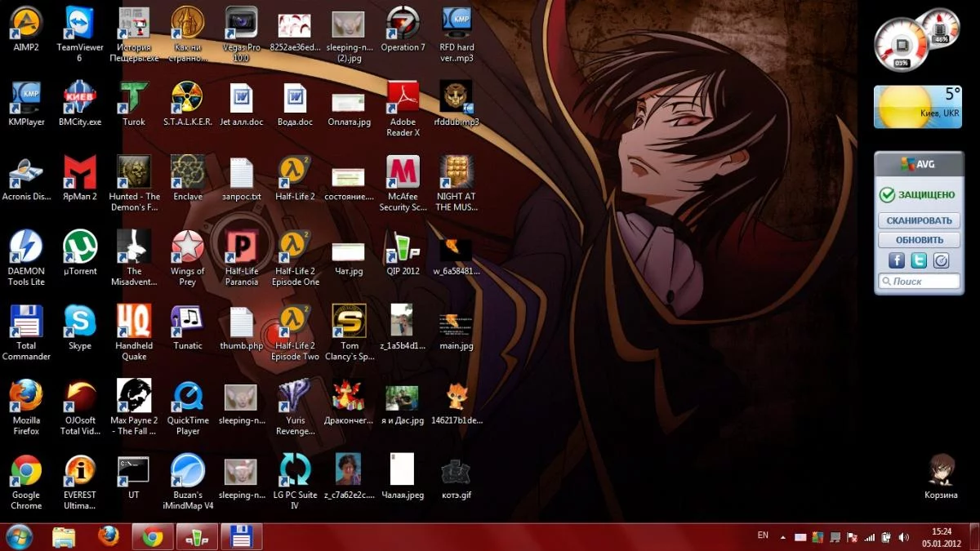980x551 pixels.
Task: Show hidden tray icons arrow
Action: [783, 537]
